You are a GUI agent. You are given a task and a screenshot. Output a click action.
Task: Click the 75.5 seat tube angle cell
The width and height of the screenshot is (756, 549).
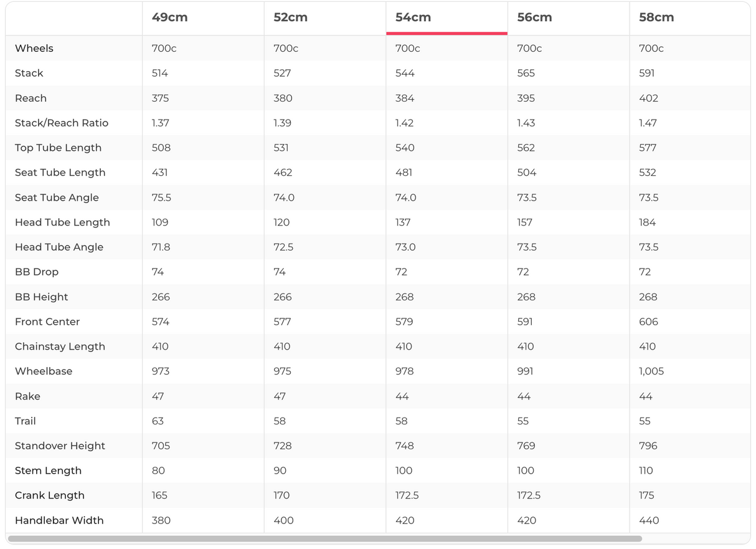click(x=161, y=198)
